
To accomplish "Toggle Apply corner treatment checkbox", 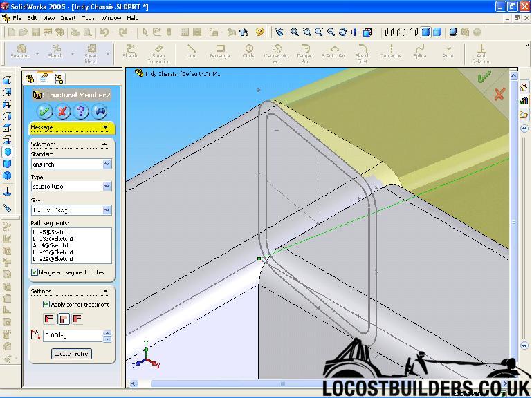I will (x=46, y=304).
